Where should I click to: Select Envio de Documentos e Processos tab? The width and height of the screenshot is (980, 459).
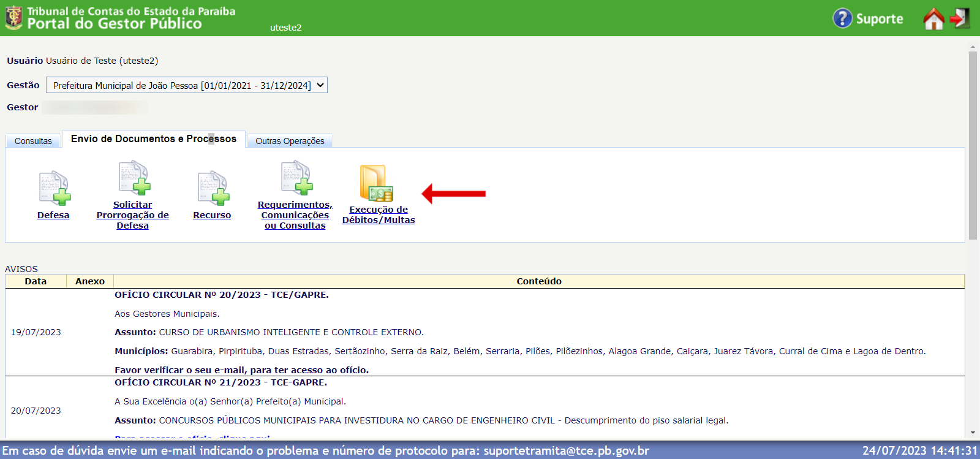pos(154,139)
